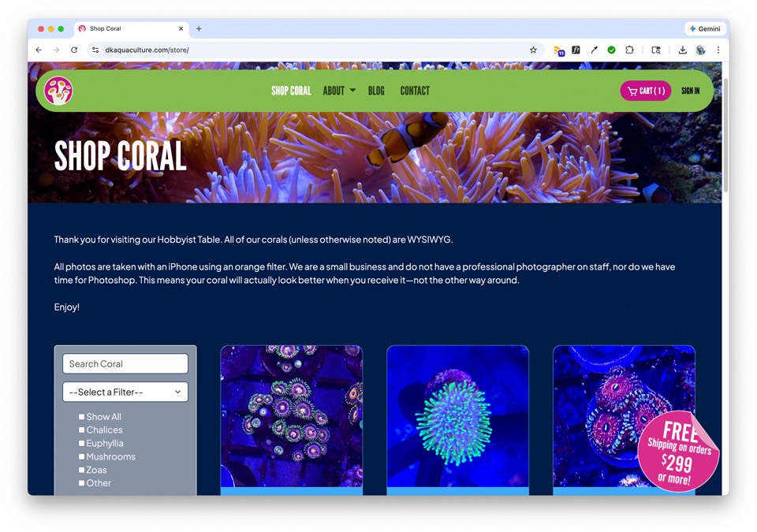Go to the Blog page

pyautogui.click(x=376, y=91)
